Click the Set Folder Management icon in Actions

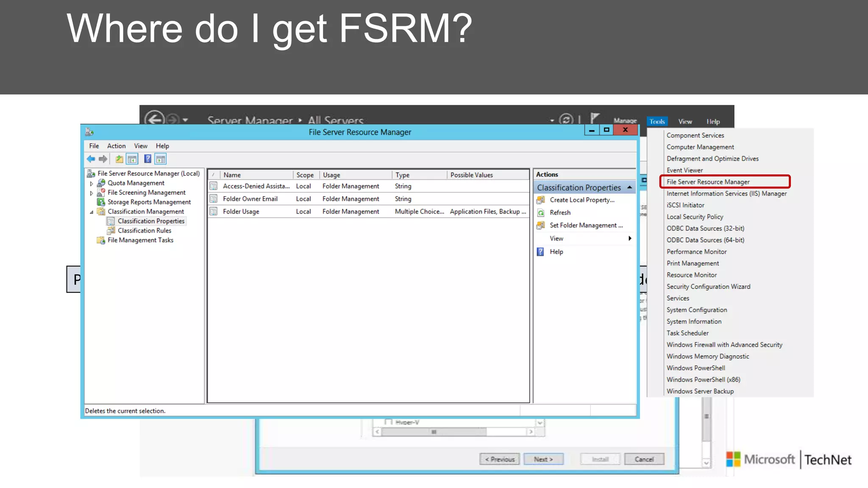541,225
